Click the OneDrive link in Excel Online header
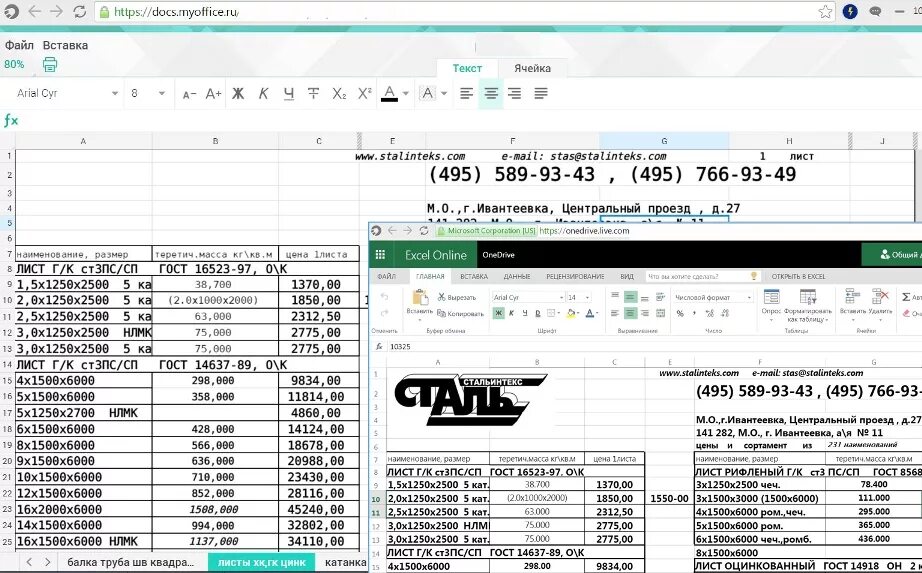922x573 pixels. coord(499,255)
